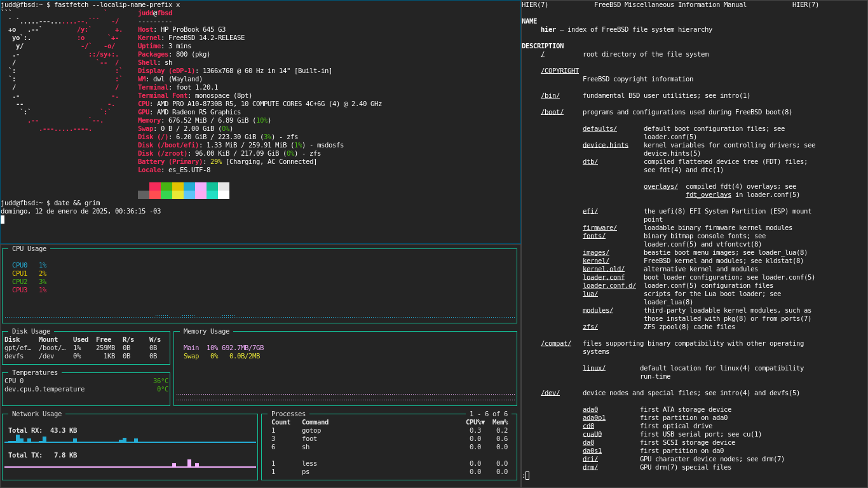Click the /COPYRIGHT entry in hier man page
The height and width of the screenshot is (488, 868).
560,71
